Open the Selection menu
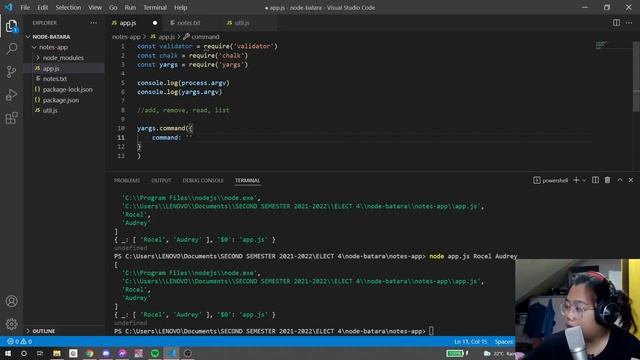 coord(68,7)
